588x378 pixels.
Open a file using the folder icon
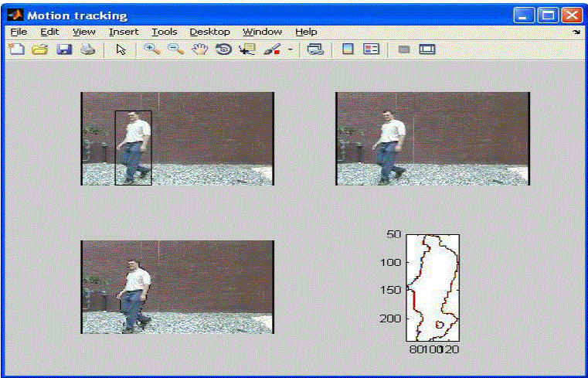pyautogui.click(x=39, y=49)
